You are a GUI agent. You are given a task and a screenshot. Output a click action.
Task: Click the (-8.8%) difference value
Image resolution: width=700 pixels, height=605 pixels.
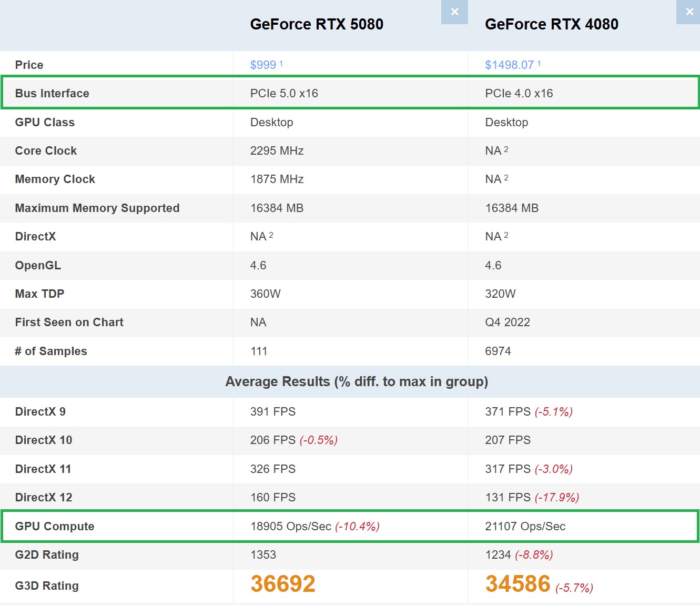click(534, 554)
